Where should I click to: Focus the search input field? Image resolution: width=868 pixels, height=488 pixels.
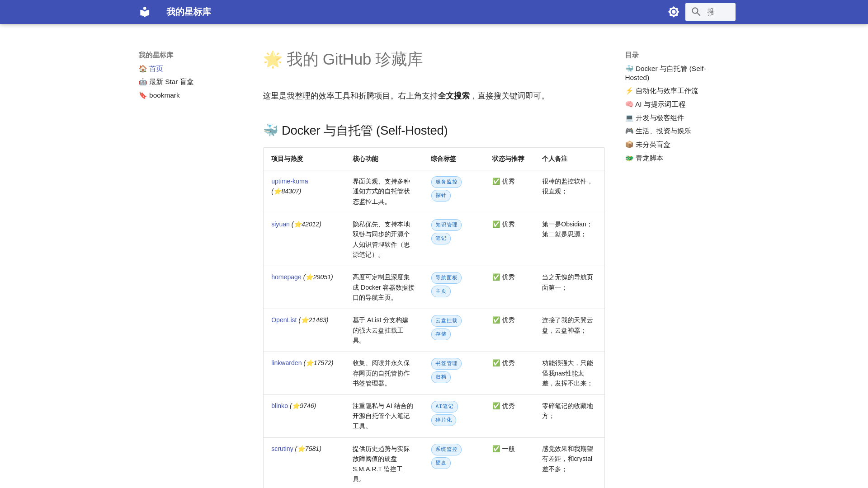[710, 12]
